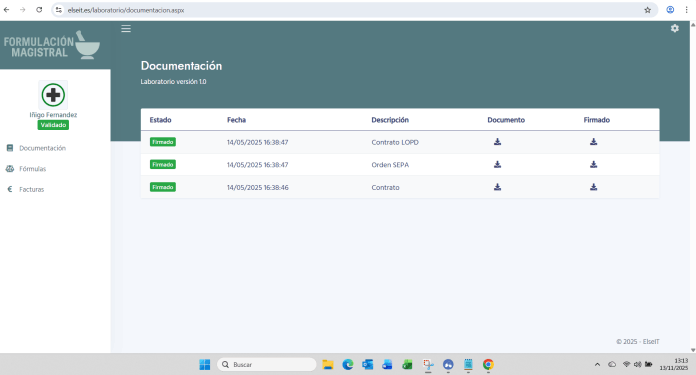Image resolution: width=696 pixels, height=375 pixels.
Task: Click the Documentación page heading
Action: point(181,66)
